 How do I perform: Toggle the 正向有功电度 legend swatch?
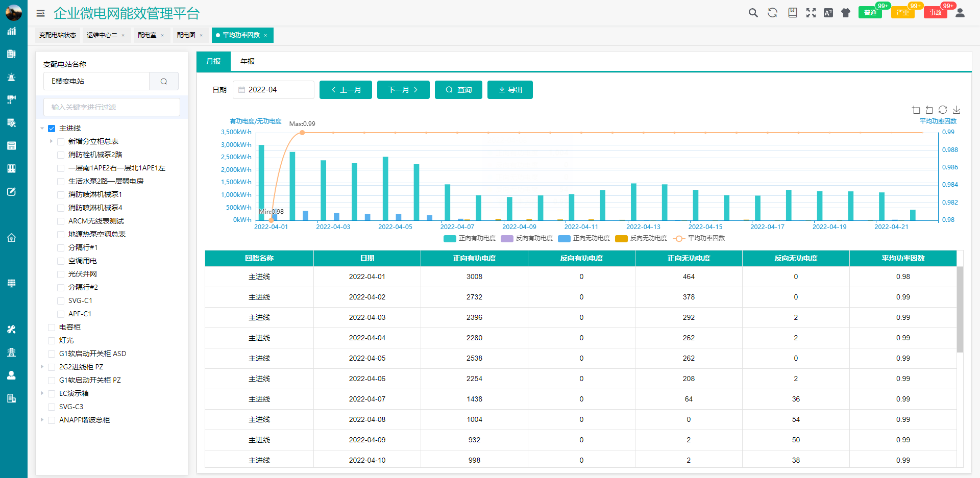[450, 238]
